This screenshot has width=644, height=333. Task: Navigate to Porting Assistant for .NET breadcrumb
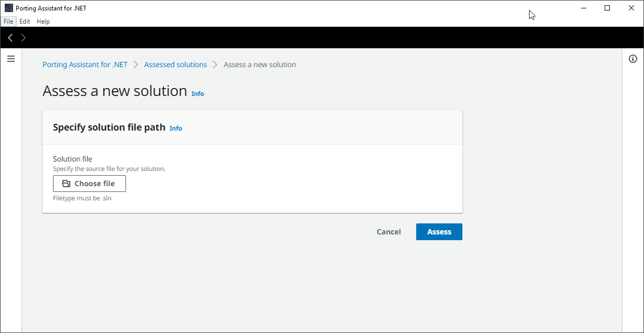85,64
